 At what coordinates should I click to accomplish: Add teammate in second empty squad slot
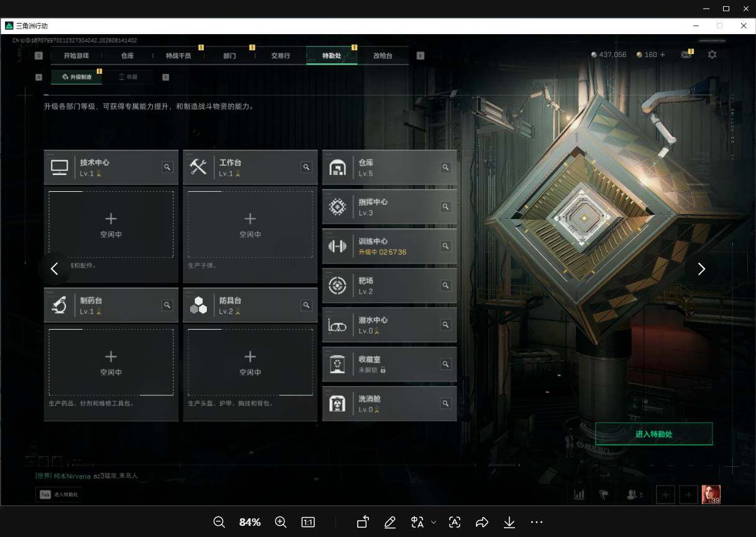688,495
